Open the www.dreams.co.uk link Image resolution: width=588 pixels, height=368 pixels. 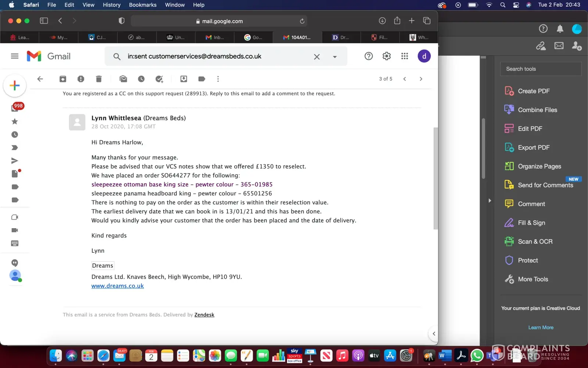pos(118,286)
